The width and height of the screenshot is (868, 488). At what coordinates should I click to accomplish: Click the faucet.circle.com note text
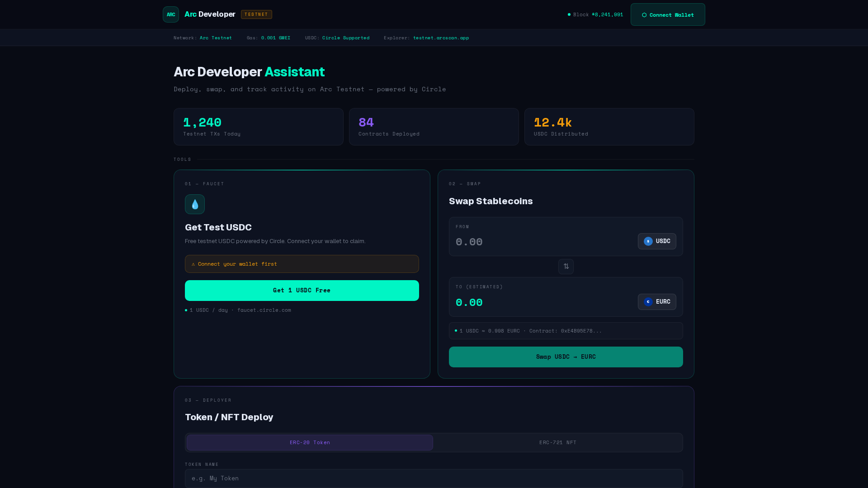(x=264, y=310)
